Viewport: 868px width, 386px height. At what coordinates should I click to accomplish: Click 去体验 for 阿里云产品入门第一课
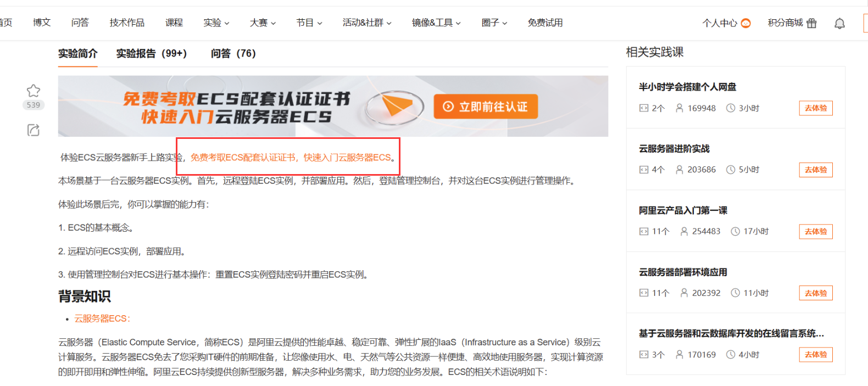(816, 231)
